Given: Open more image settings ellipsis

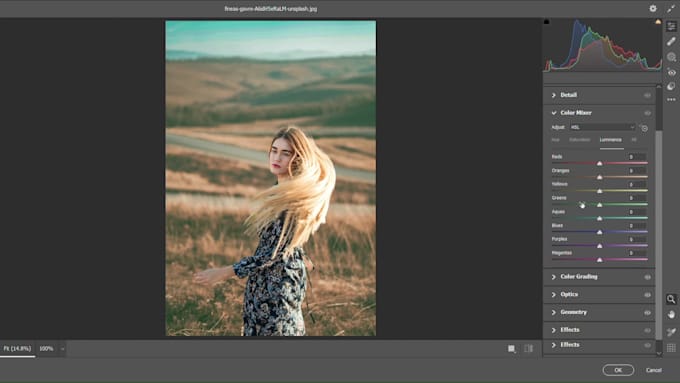Looking at the screenshot, I should [671, 99].
